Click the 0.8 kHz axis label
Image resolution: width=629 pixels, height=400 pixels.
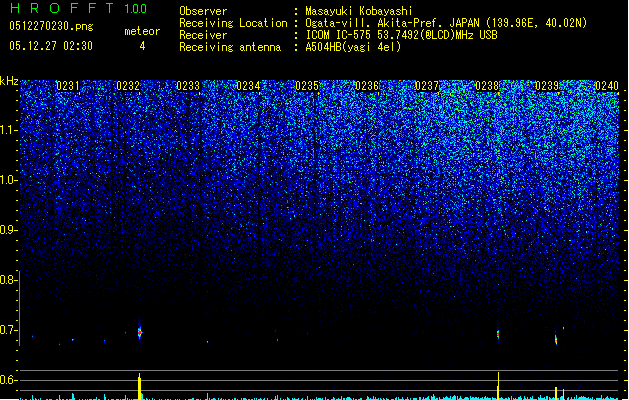click(x=9, y=280)
